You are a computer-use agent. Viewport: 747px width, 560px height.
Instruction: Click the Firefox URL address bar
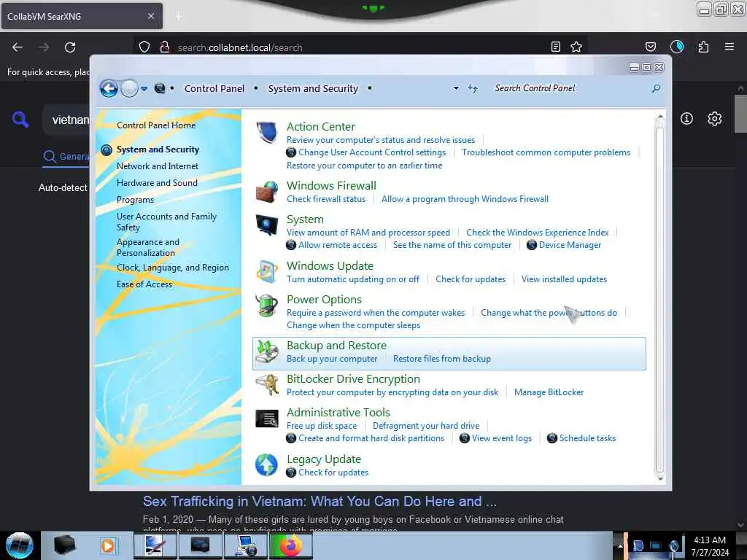(x=362, y=47)
